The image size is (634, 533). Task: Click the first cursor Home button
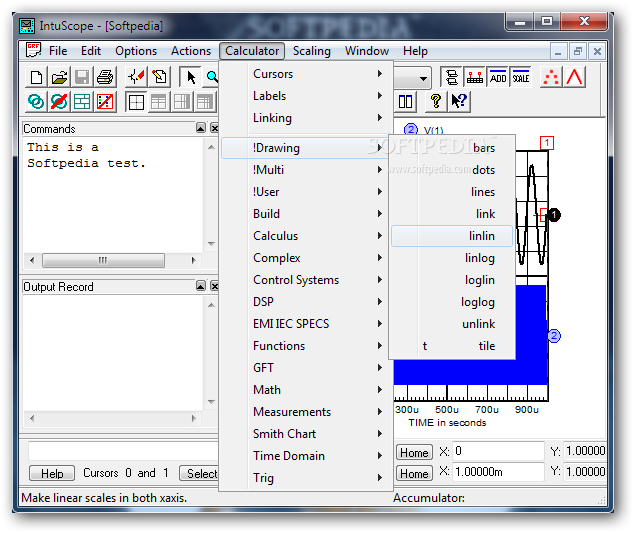pos(414,453)
